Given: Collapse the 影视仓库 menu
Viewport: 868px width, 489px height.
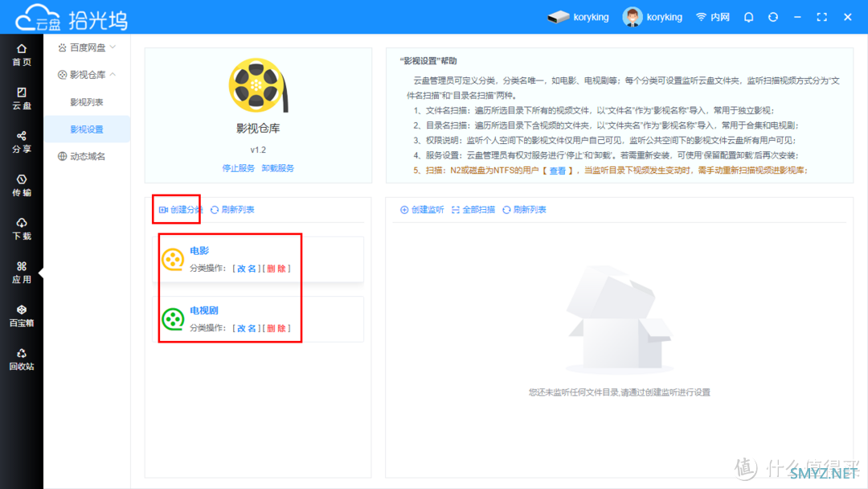Looking at the screenshot, I should point(87,75).
